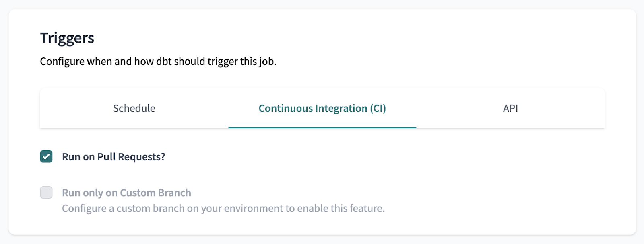Viewport: 644px width, 244px height.
Task: Click the empty space right of Pull Requests
Action: tap(362, 157)
